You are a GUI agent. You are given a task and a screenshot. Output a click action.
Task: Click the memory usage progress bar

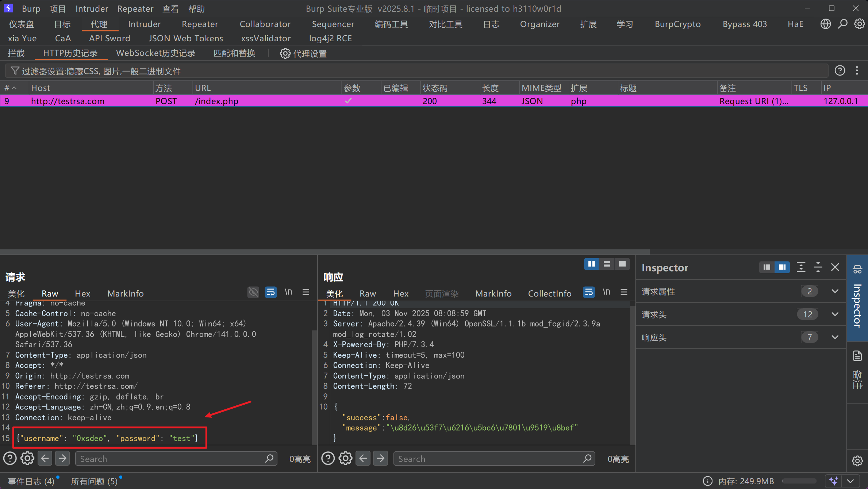799,481
